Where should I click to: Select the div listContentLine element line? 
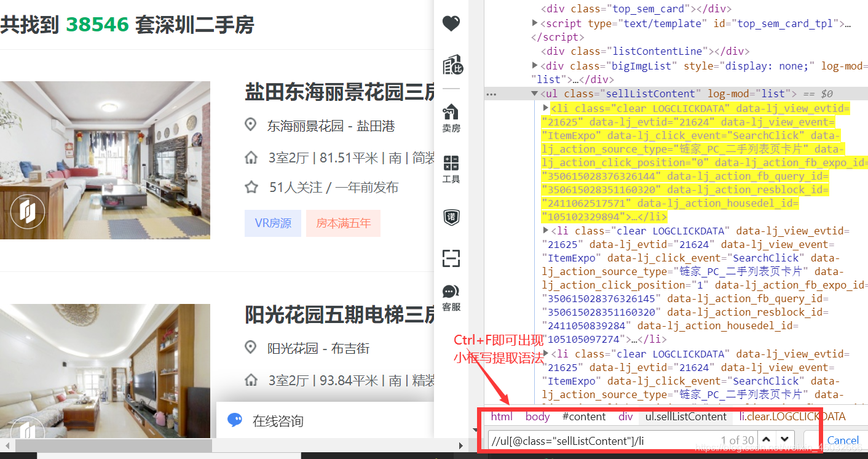[645, 51]
